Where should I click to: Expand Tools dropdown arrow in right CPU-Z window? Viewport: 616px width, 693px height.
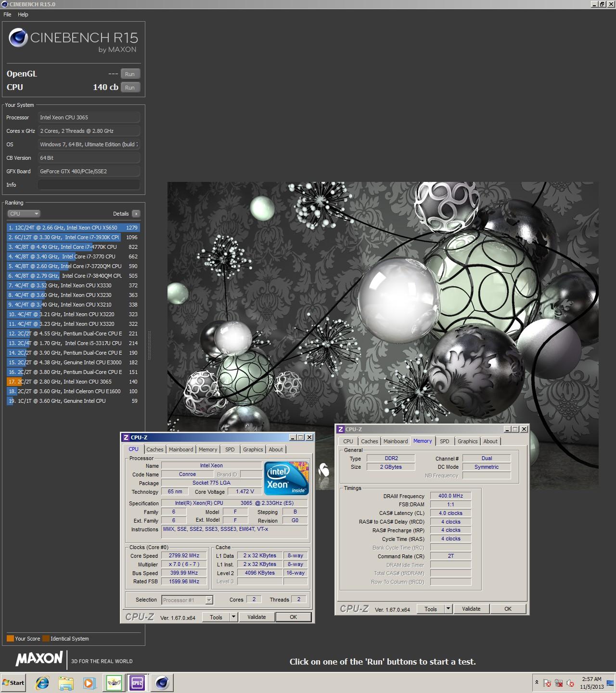[x=449, y=609]
